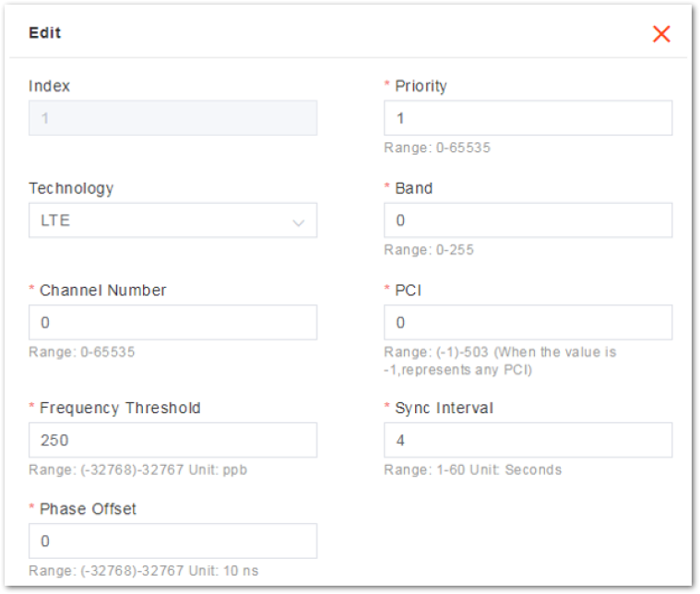
Task: Click the Edit dialog title
Action: coord(44,32)
